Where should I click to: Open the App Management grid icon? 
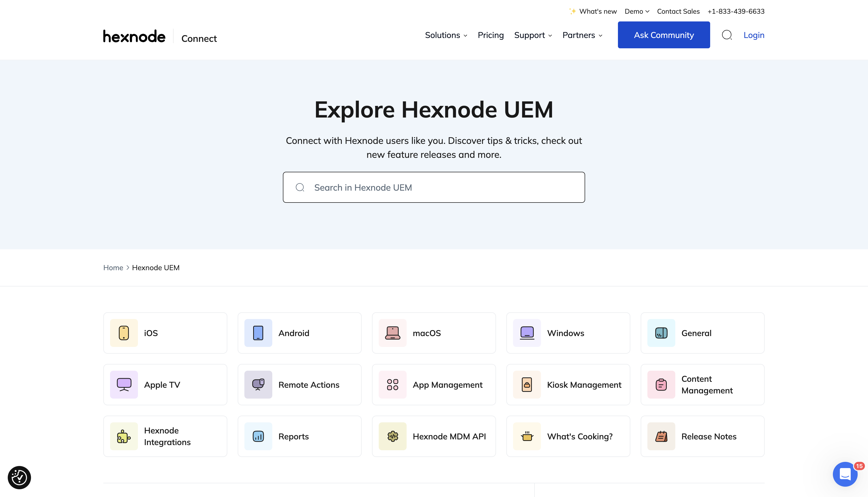pyautogui.click(x=392, y=384)
